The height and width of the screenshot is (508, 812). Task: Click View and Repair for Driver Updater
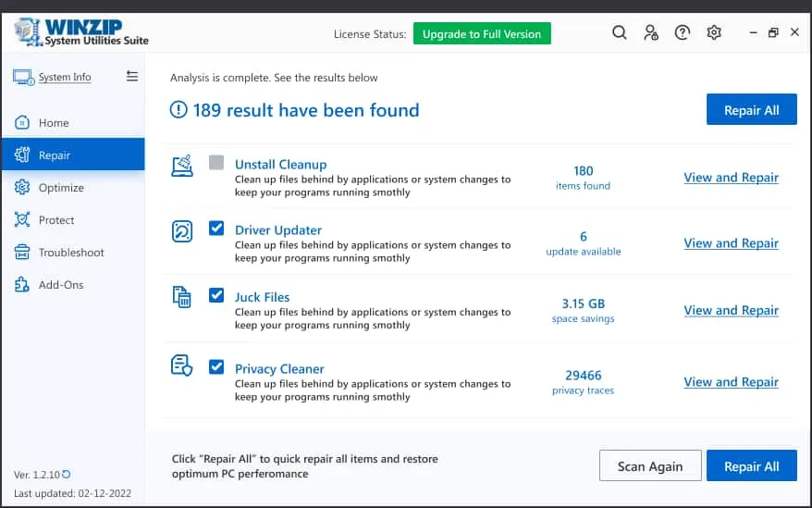[x=732, y=243]
